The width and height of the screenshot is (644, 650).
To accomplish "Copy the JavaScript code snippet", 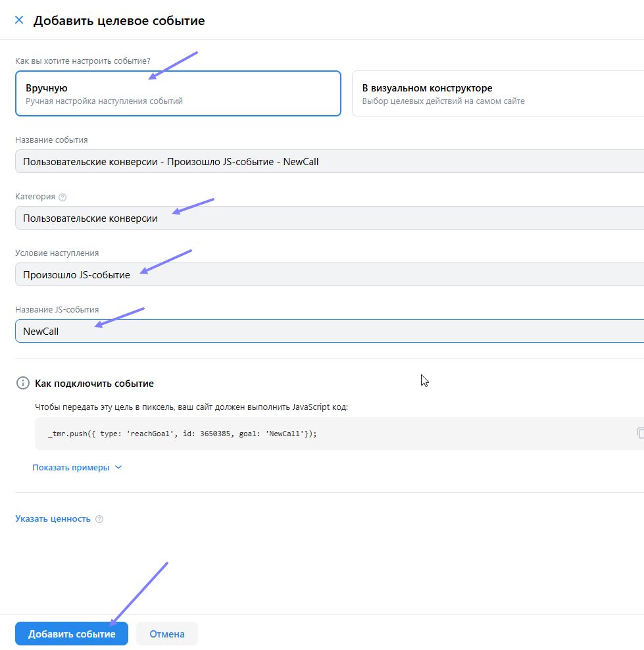I will (x=639, y=433).
